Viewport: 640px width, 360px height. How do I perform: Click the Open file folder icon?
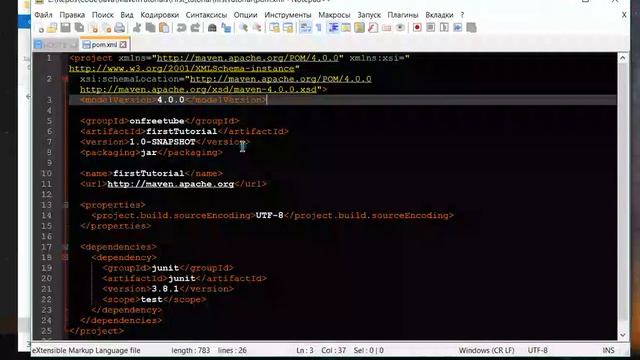[x=52, y=28]
